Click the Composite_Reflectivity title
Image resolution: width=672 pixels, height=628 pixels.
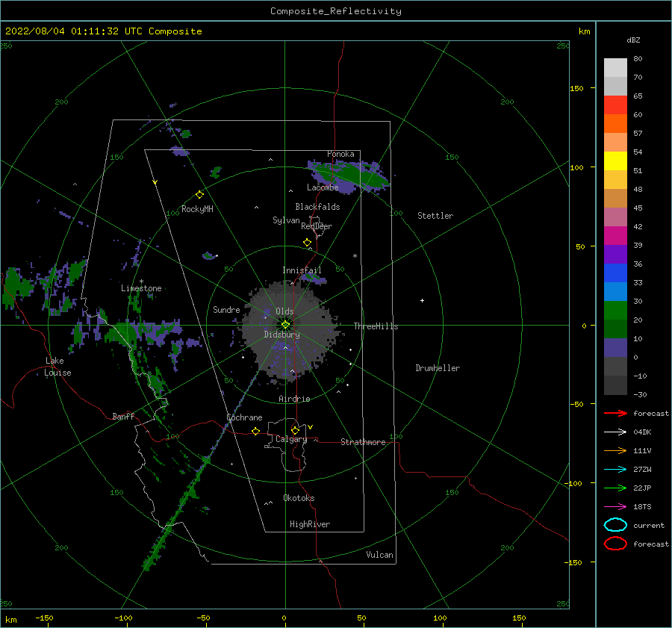click(x=336, y=11)
